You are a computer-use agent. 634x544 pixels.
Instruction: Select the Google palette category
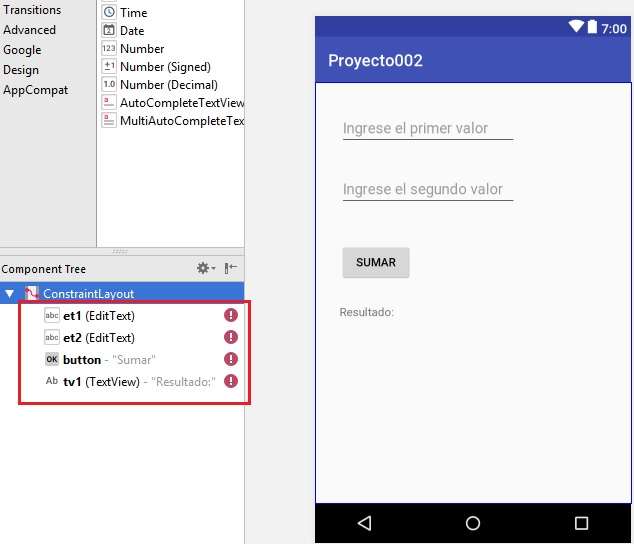22,50
